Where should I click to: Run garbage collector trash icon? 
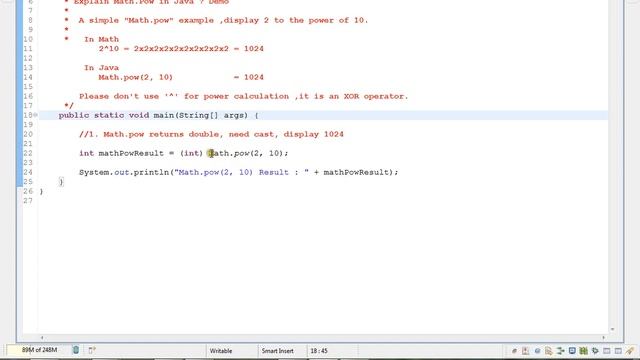(76, 350)
